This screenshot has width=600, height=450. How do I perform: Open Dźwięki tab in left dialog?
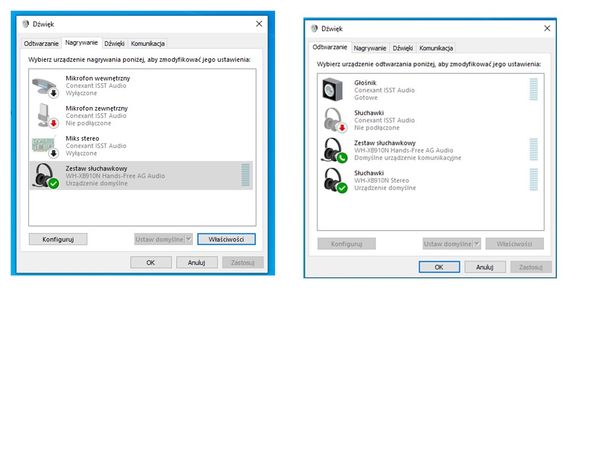click(x=114, y=43)
